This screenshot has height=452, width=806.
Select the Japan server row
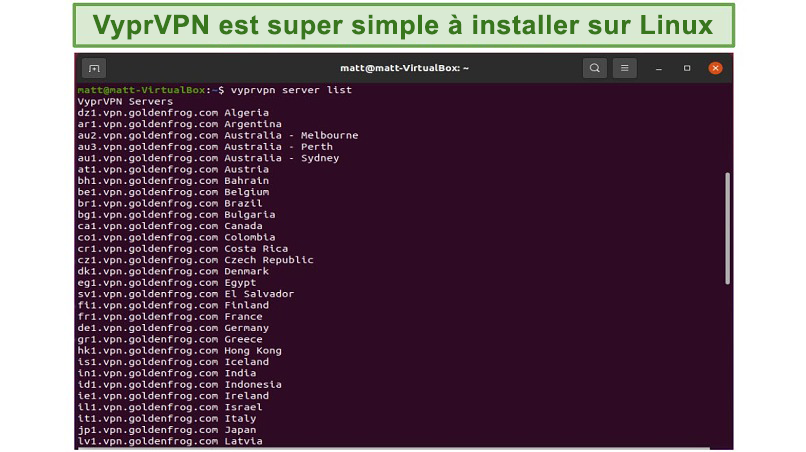(167, 430)
